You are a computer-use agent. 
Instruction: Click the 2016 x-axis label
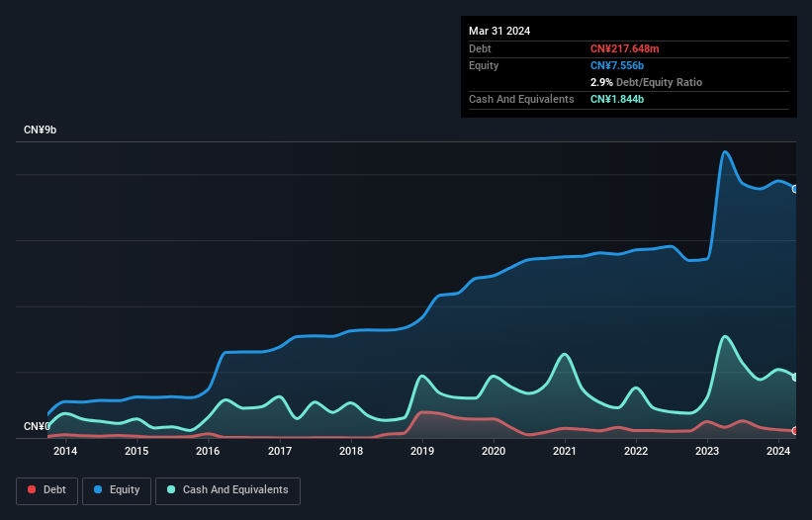(208, 451)
